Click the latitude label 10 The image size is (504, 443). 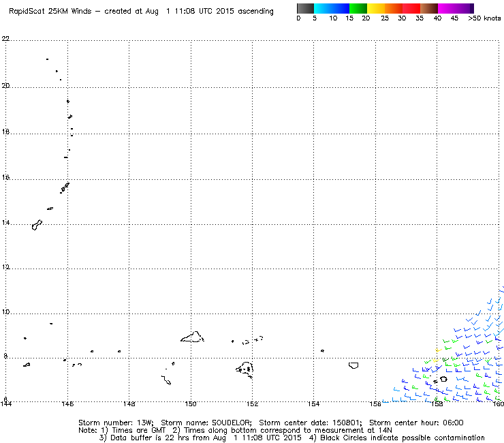click(x=5, y=312)
